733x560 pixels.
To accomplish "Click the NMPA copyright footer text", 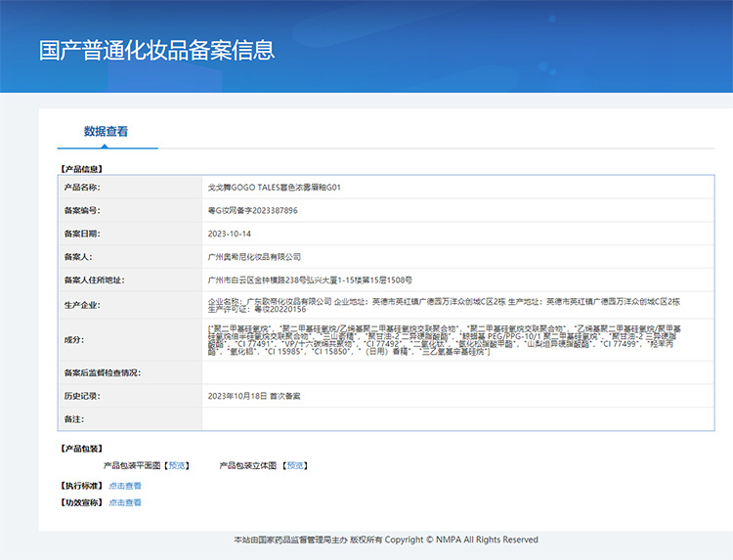I will pos(385,539).
